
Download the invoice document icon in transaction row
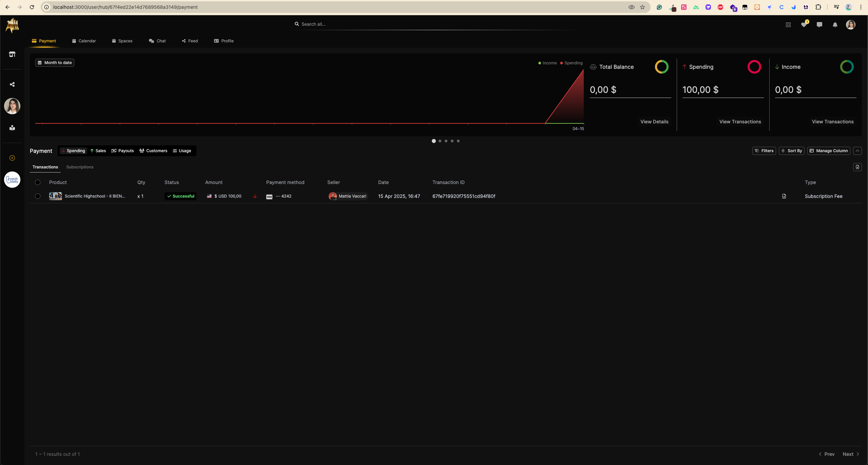[784, 196]
